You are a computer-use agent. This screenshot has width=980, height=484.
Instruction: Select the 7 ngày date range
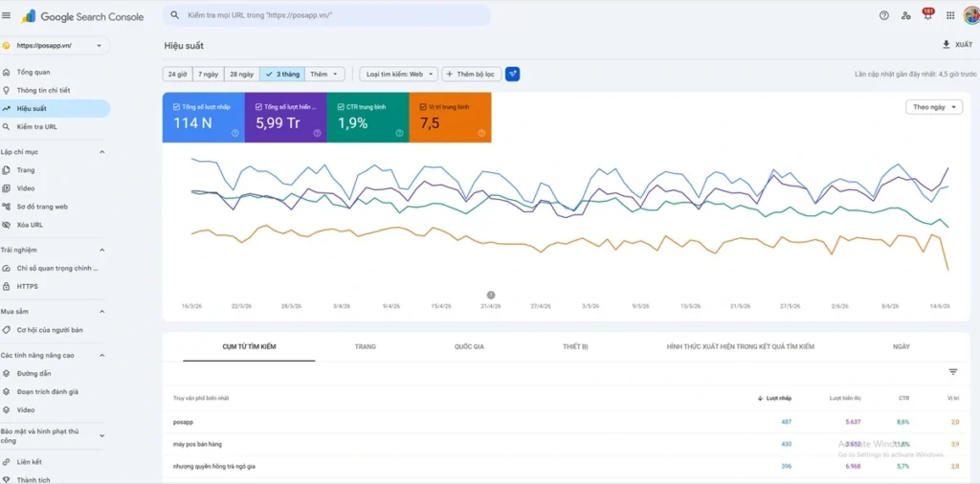208,75
